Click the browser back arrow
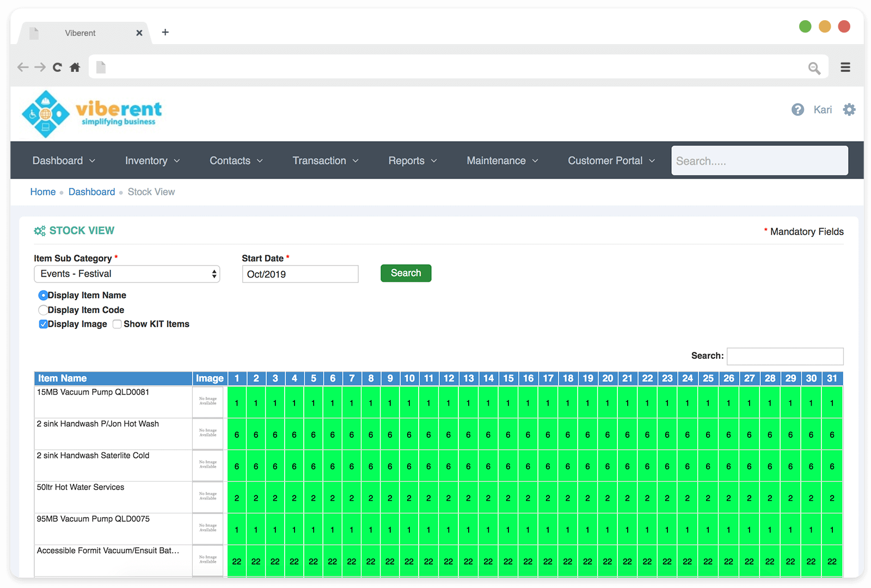 click(x=23, y=68)
